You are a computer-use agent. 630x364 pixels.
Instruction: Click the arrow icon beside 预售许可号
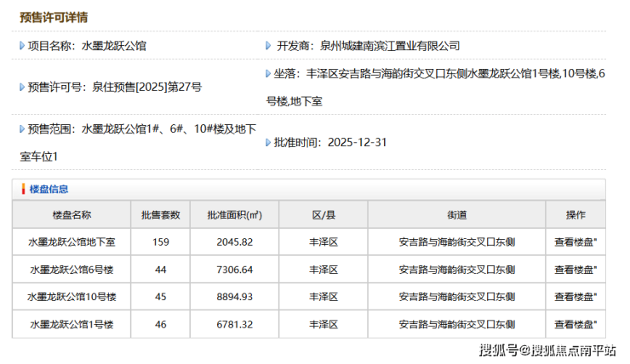coord(22,87)
